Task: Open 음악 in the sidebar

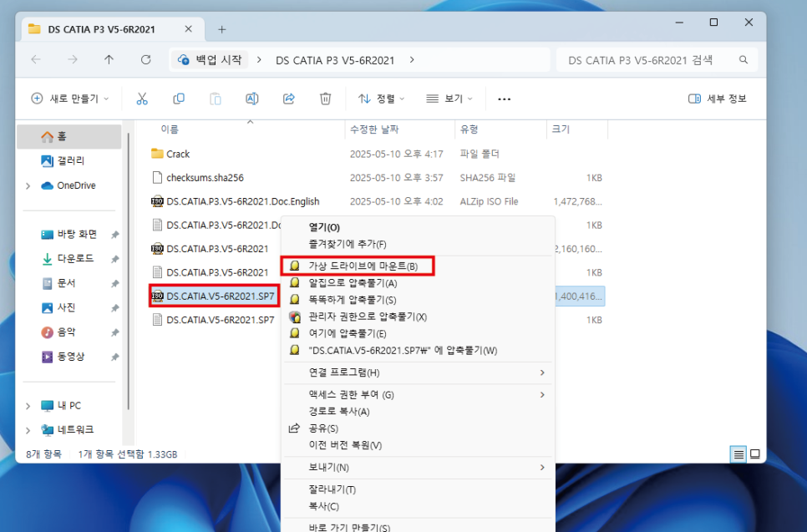Action: [x=66, y=332]
